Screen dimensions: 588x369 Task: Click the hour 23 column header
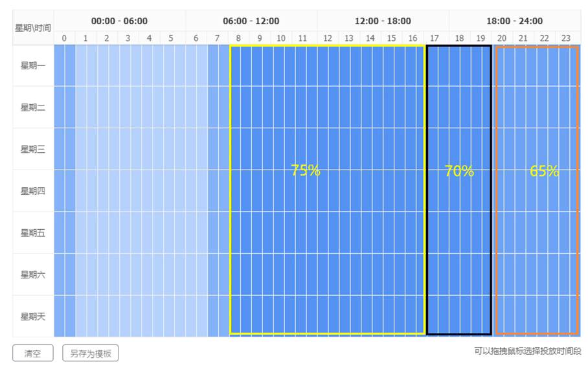(566, 38)
